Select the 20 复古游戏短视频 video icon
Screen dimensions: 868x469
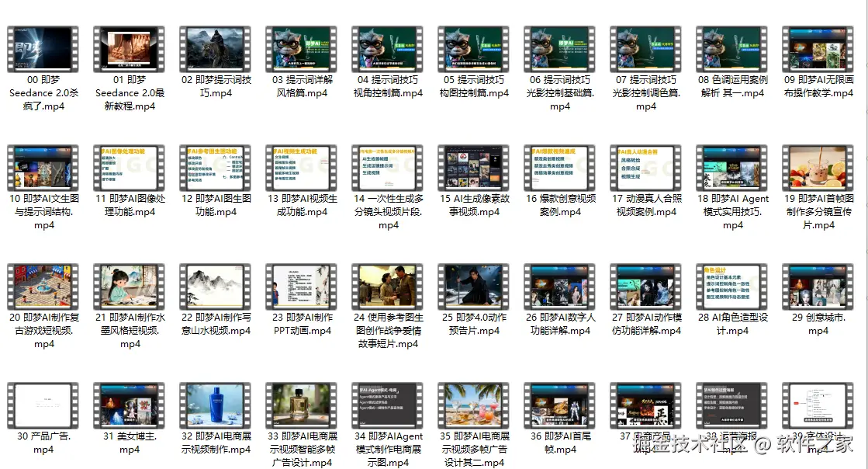(43, 287)
